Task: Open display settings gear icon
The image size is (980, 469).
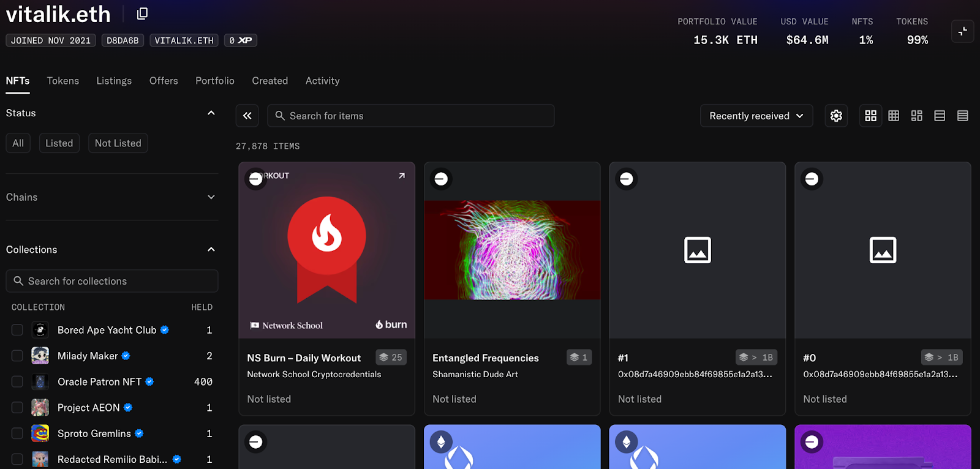Action: [x=836, y=116]
